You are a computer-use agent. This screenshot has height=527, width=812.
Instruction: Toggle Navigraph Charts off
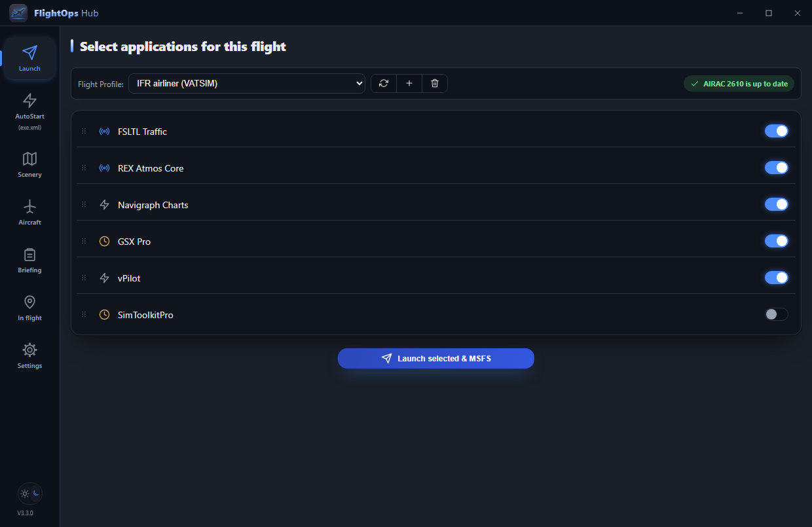(777, 204)
